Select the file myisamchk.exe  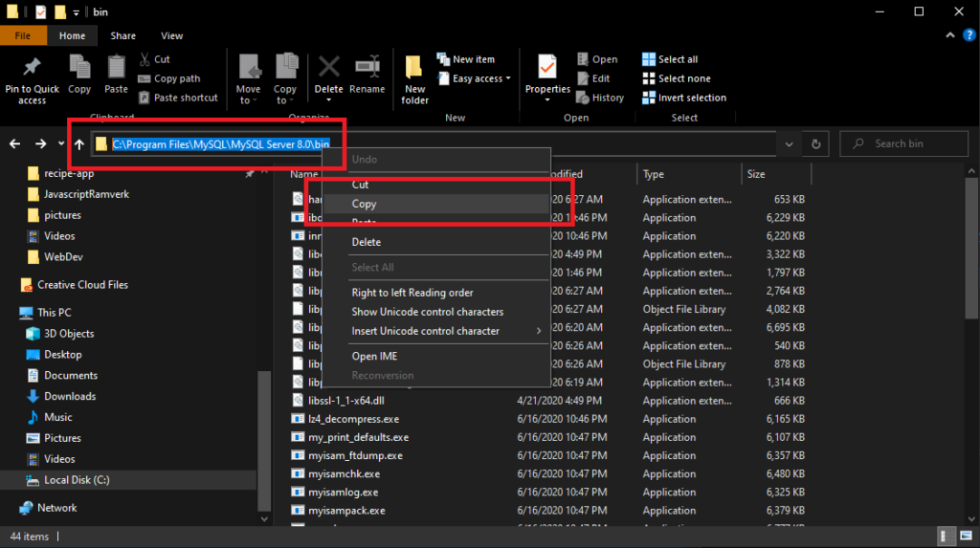pos(344,474)
